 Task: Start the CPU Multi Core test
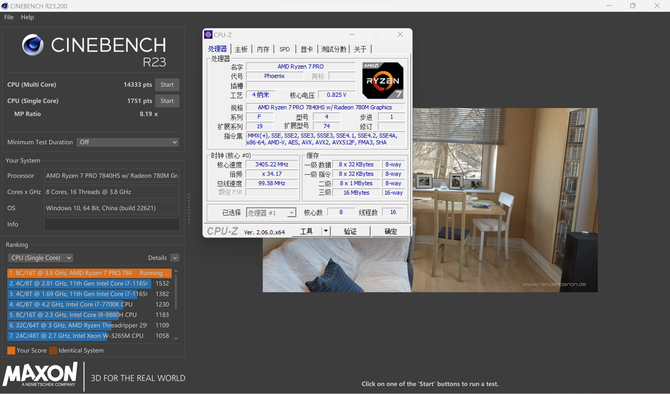pos(167,85)
